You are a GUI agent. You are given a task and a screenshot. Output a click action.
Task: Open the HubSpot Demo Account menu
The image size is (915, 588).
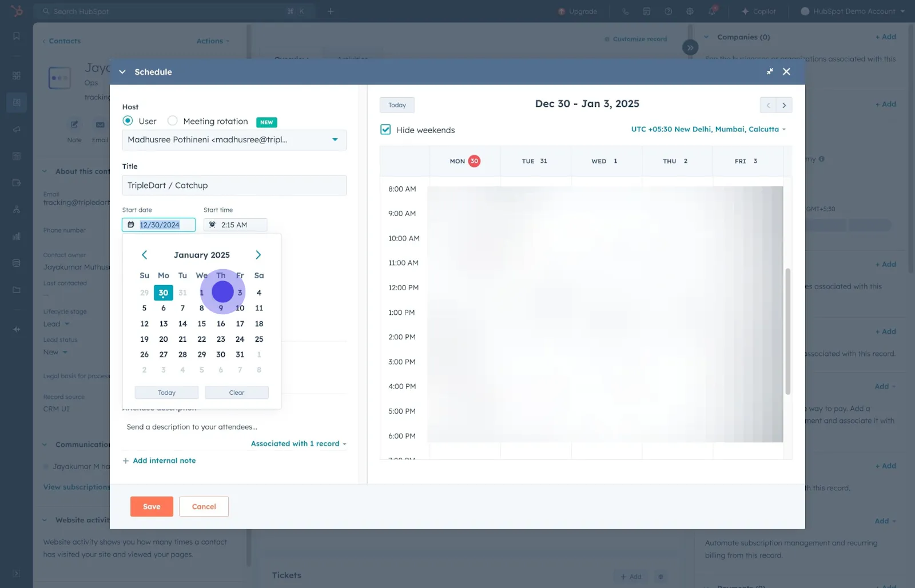pyautogui.click(x=853, y=11)
